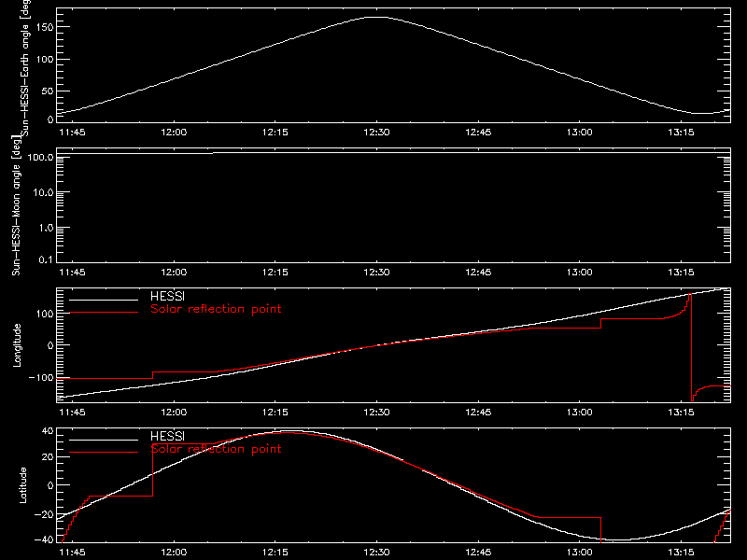The width and height of the screenshot is (747, 560).
Task: Click the Longitude axis title
Action: (17, 345)
